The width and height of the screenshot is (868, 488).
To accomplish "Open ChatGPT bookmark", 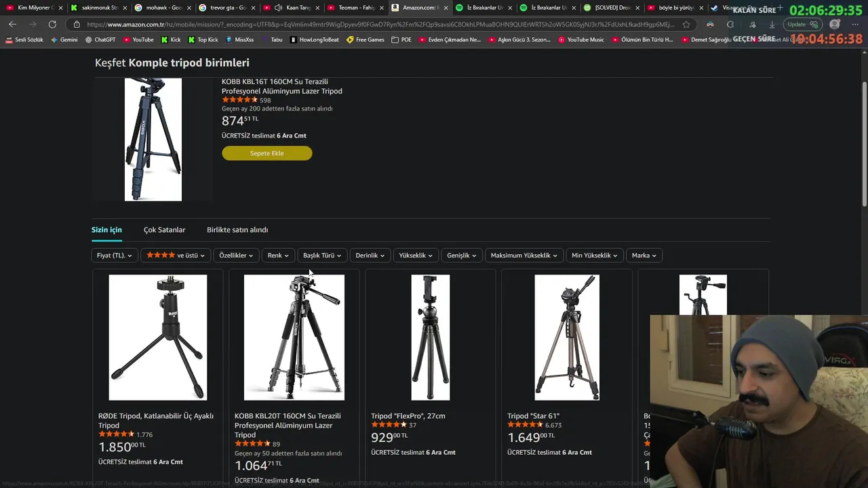I will click(100, 40).
